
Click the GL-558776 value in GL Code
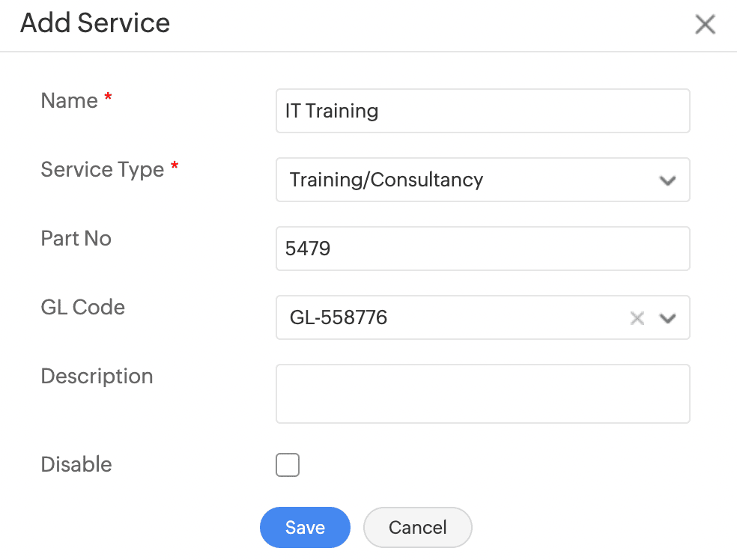339,318
